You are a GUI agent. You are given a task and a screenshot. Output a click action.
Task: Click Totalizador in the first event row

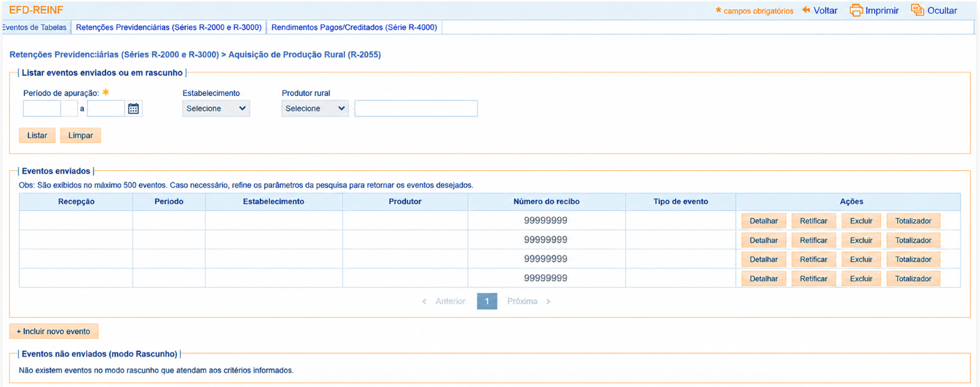point(913,221)
